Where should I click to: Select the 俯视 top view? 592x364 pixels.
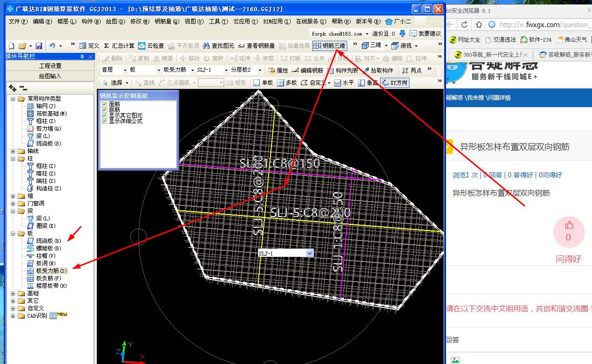[x=402, y=45]
